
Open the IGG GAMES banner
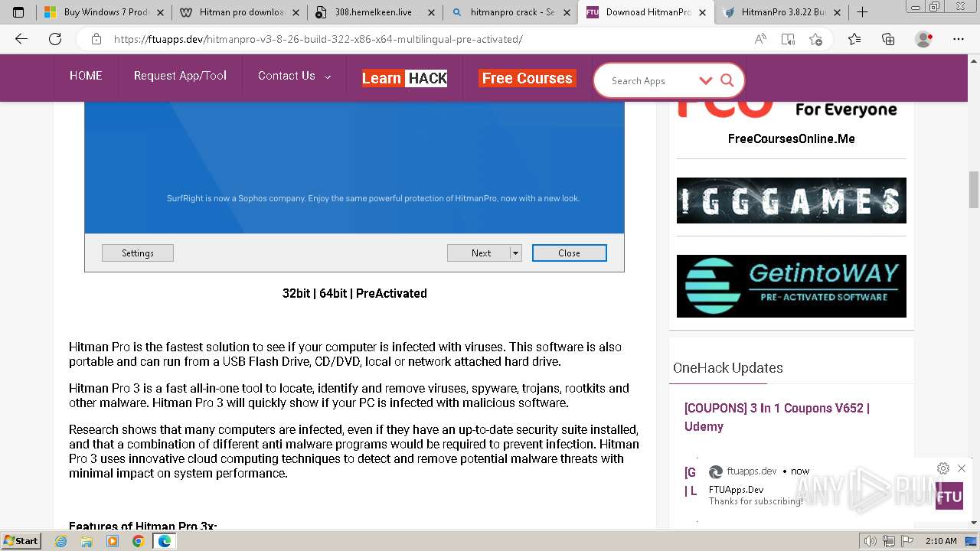(x=791, y=201)
